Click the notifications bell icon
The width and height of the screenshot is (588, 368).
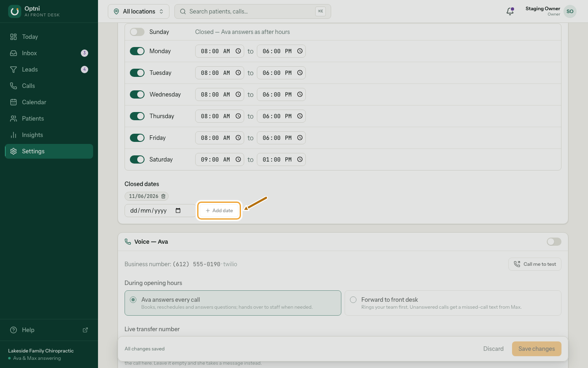(x=510, y=11)
